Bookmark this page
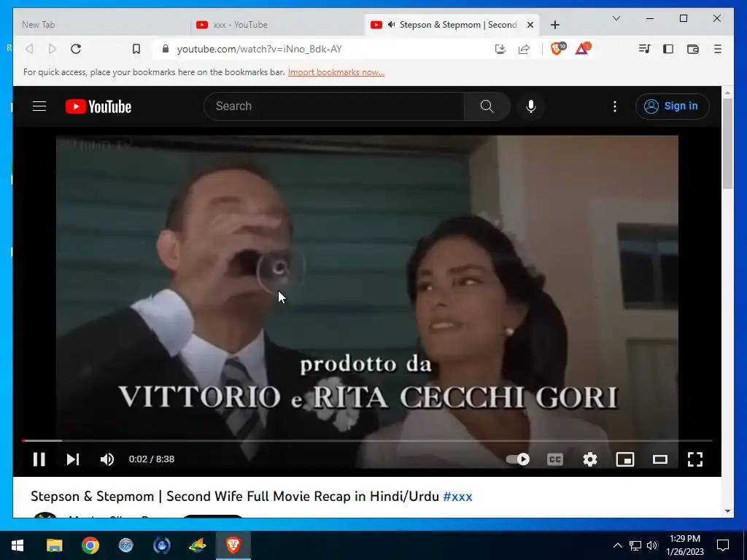This screenshot has width=747, height=560. click(136, 49)
